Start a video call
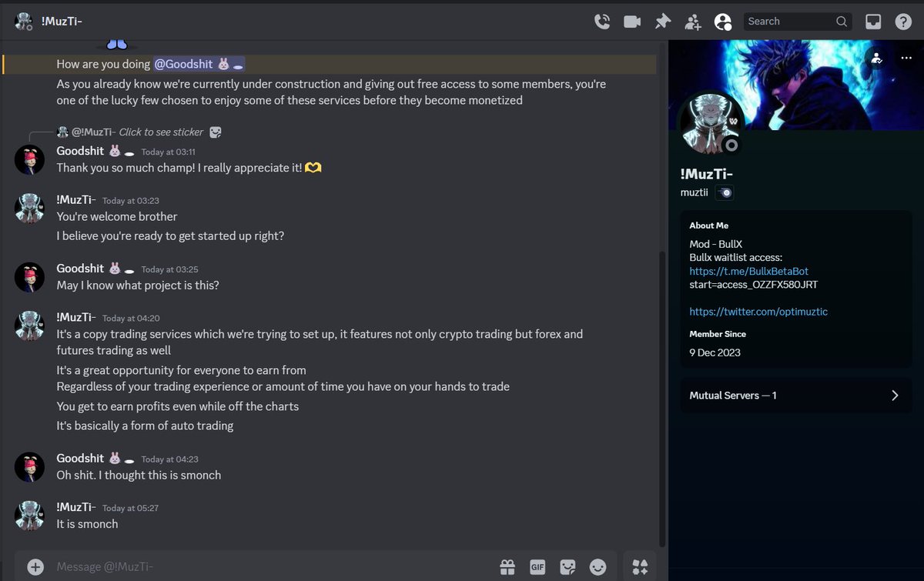Screen dimensions: 924x581 point(632,21)
